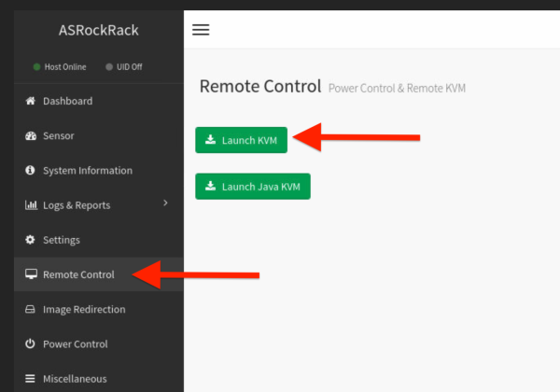Viewport: 560px width, 392px height.
Task: Open the Power Control menu item
Action: 76,344
